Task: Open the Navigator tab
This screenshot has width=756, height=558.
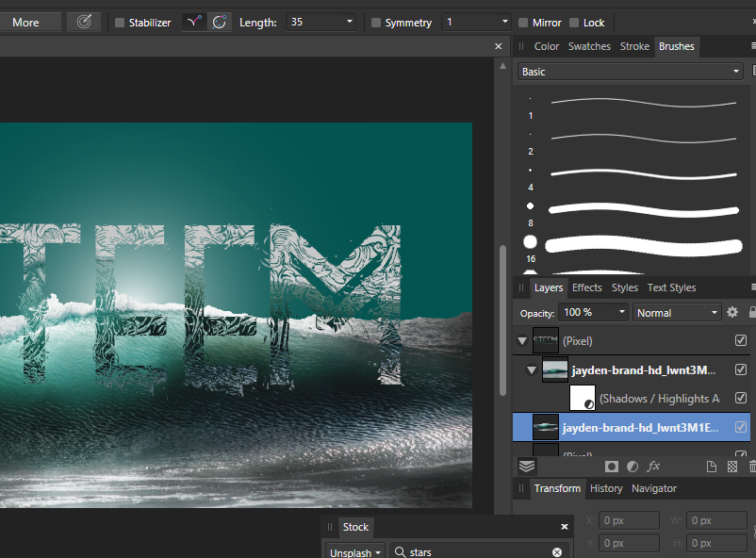Action: [x=654, y=488]
